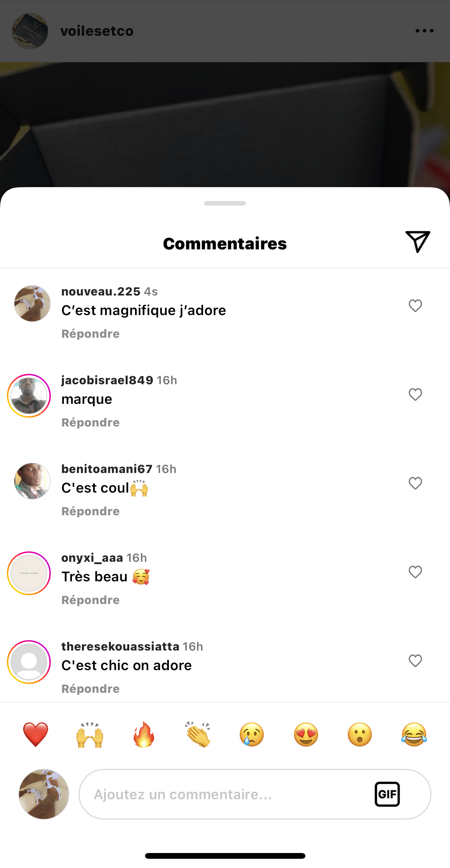
Task: Insert the clapping hands emoji
Action: tap(198, 734)
